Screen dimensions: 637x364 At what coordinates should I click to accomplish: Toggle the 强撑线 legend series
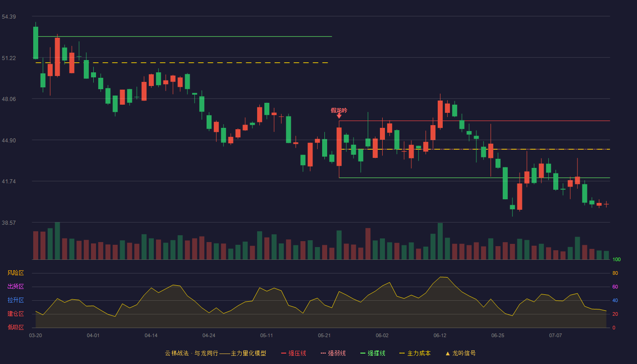click(x=373, y=353)
